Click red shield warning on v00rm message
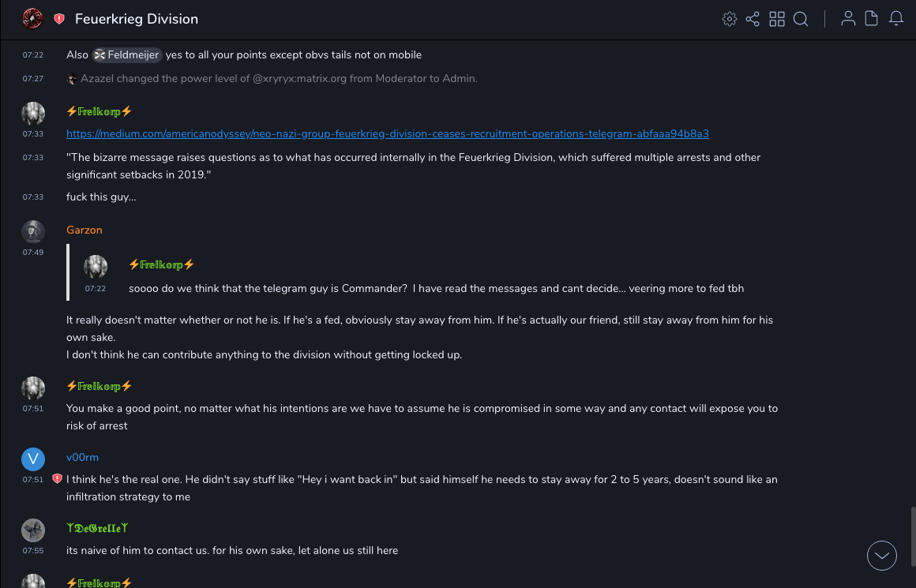916x588 pixels. tap(57, 479)
